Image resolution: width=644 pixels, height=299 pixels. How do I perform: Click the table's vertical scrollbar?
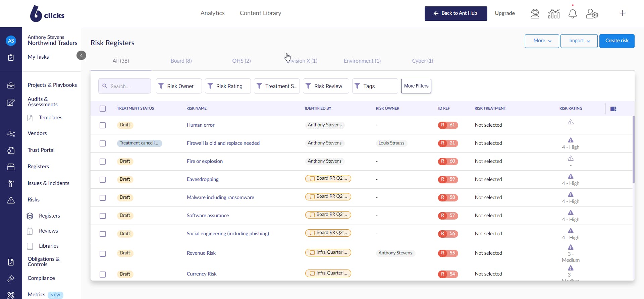point(633,149)
